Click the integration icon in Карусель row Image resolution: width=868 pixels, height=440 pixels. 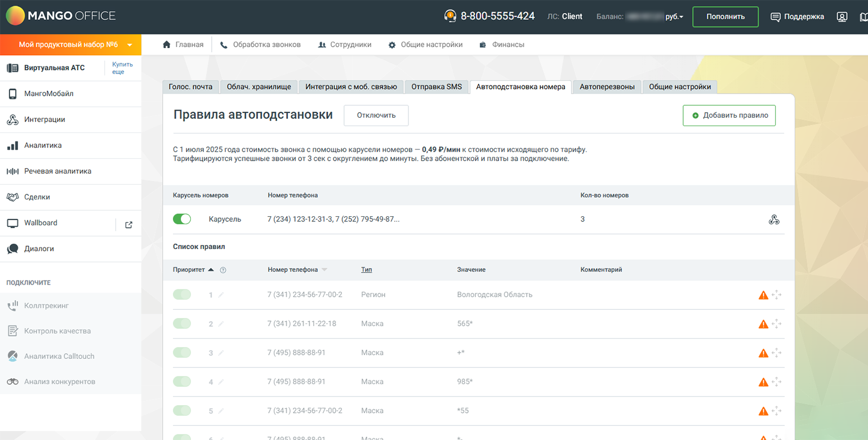tap(774, 220)
